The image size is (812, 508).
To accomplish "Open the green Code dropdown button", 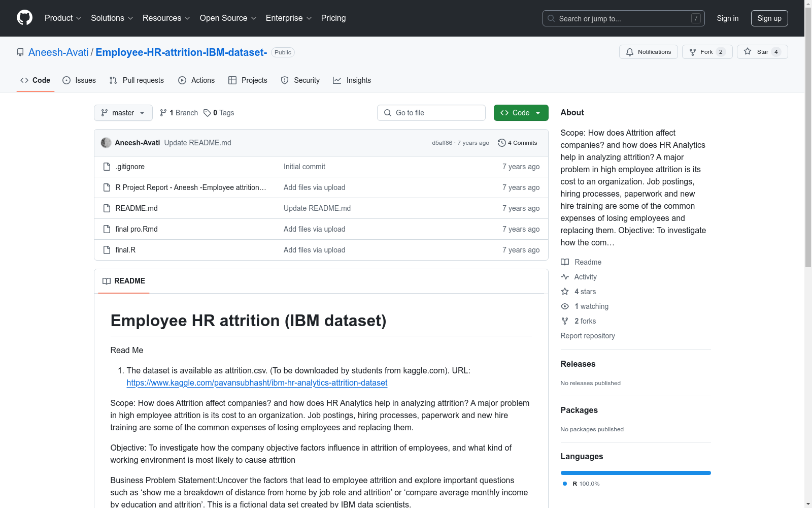I will click(521, 113).
